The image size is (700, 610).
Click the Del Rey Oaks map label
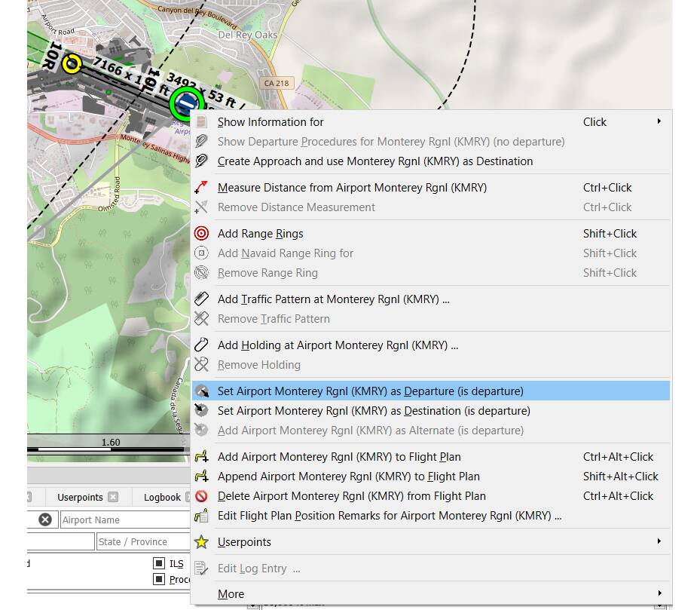point(247,35)
